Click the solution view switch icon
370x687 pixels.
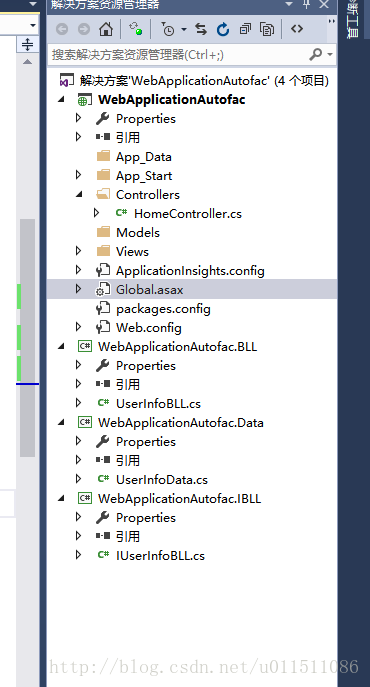pos(135,29)
